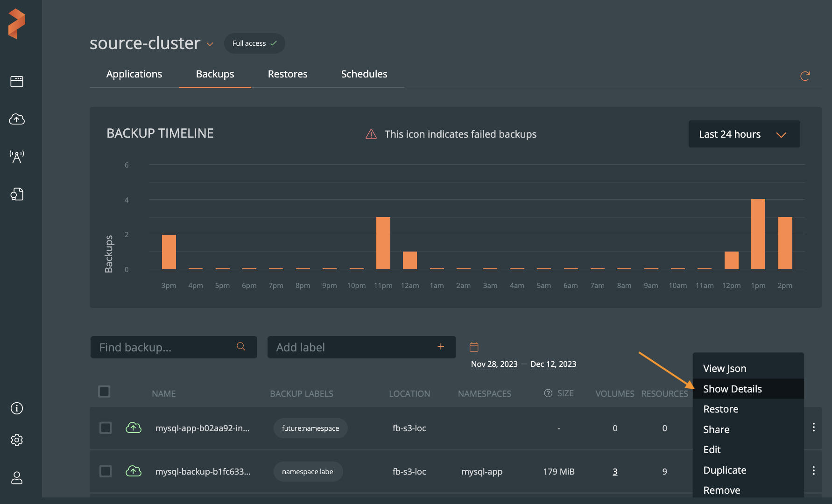Expand the source-cluster selector chevron
832x504 pixels.
coord(210,44)
